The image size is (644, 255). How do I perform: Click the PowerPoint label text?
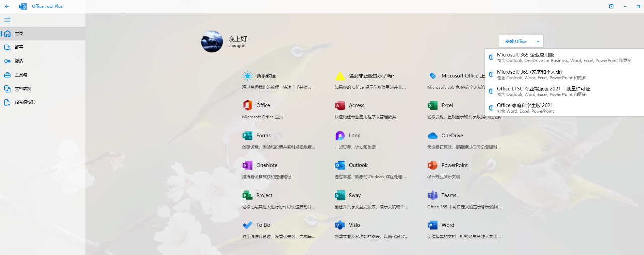pos(455,165)
